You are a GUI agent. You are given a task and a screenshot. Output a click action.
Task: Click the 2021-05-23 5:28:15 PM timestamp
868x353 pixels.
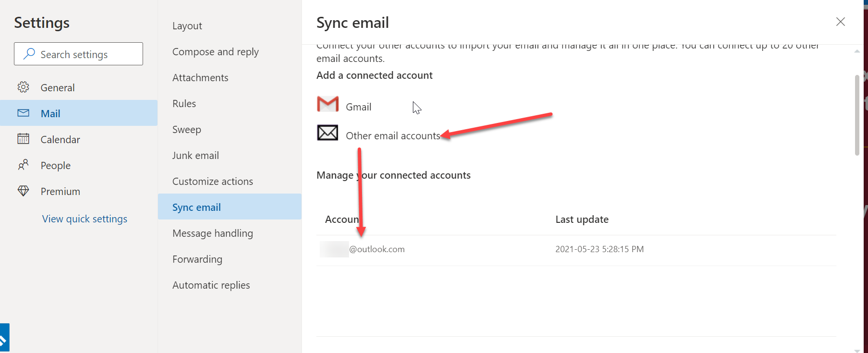[x=600, y=249]
